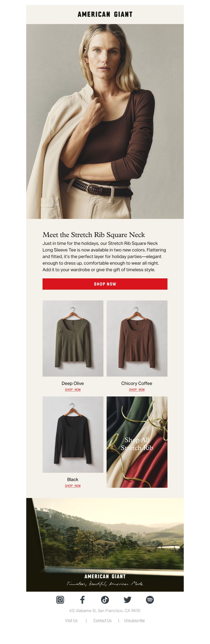Click the landscape American Giant banner
This screenshot has height=644, width=210.
[105, 545]
